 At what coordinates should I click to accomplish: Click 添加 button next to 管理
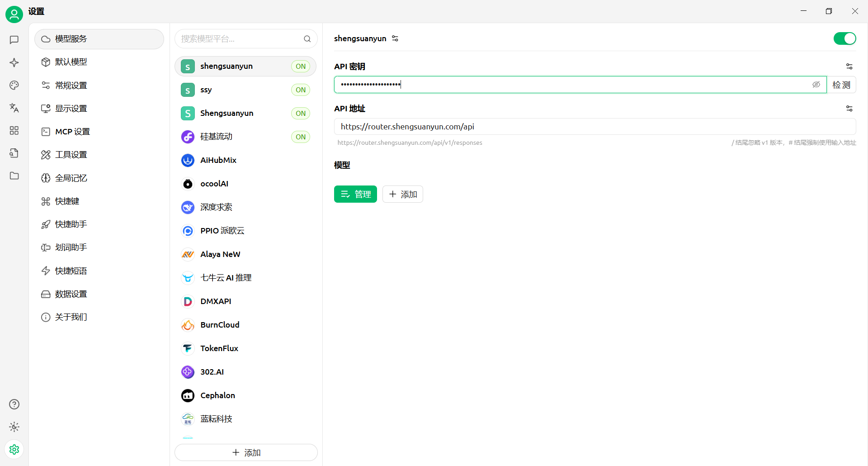(403, 194)
